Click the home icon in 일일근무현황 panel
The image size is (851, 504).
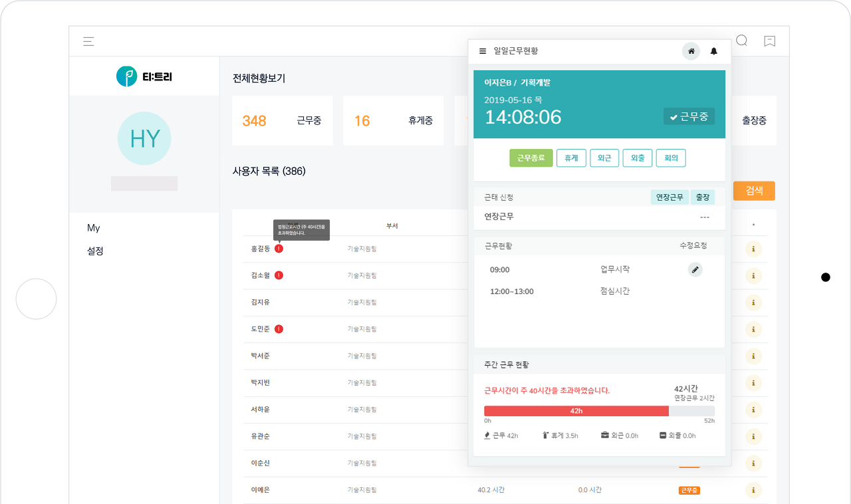pos(691,51)
